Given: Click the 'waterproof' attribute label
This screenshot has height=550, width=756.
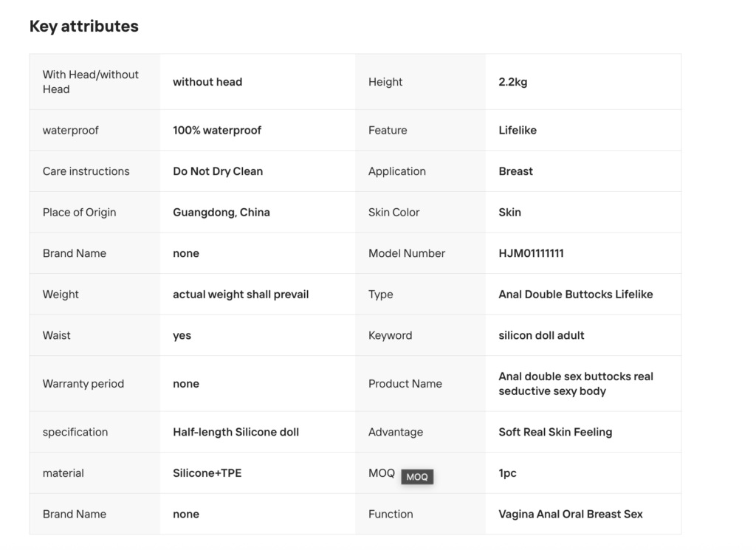Looking at the screenshot, I should (70, 130).
